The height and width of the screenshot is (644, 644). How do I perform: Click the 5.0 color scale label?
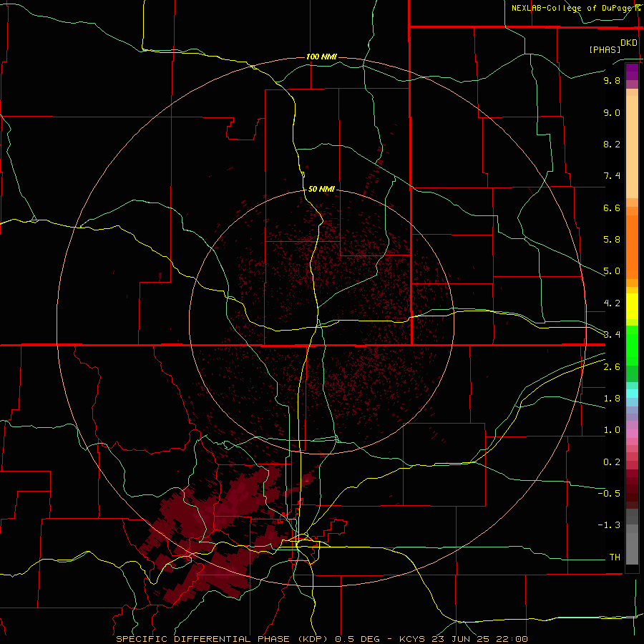click(x=612, y=271)
